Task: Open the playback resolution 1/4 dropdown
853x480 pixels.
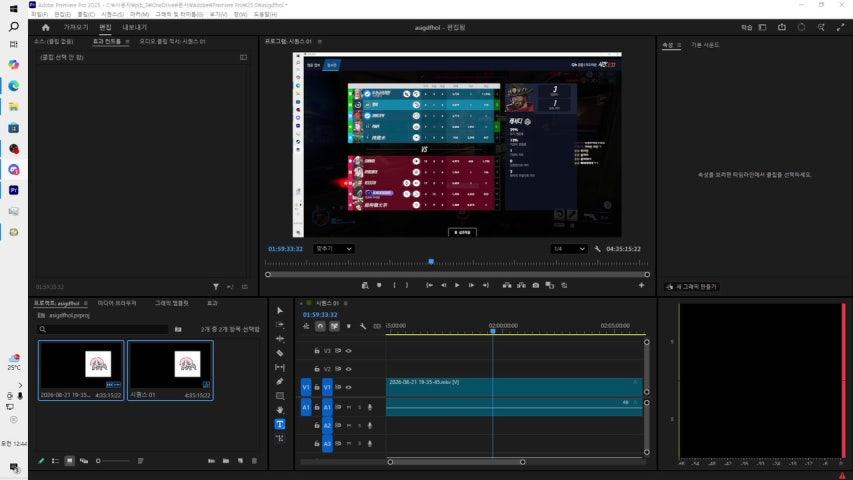Action: 568,249
